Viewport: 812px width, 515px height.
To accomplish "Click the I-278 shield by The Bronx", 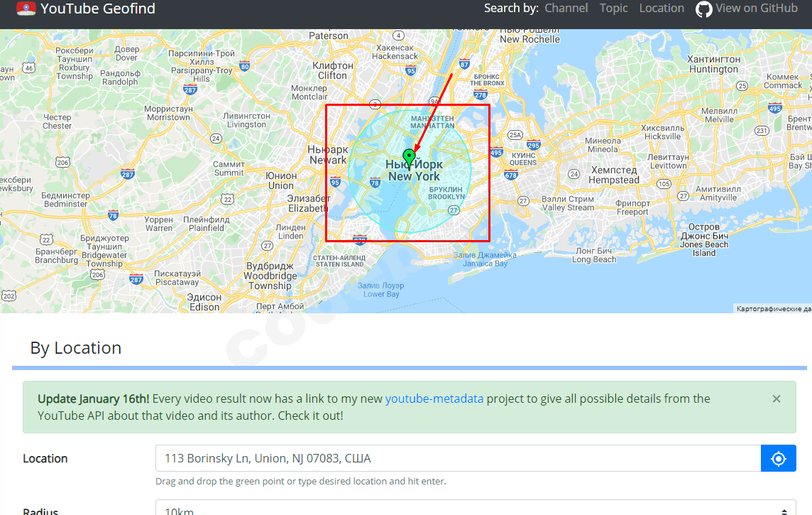I will click(481, 94).
